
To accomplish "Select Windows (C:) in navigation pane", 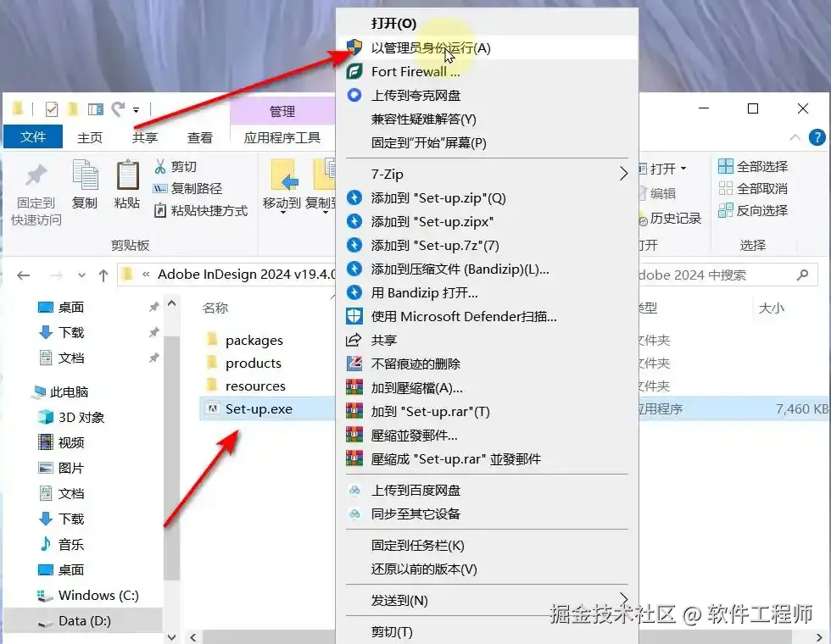I will click(x=98, y=595).
